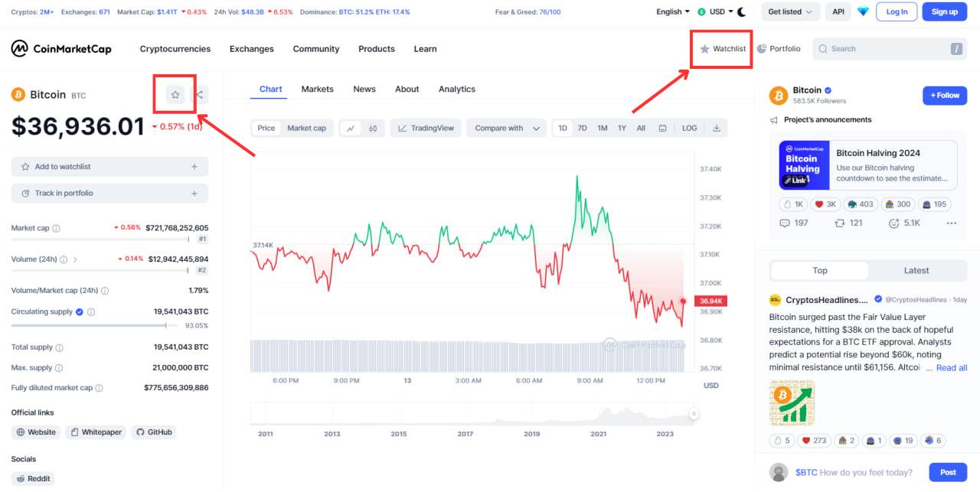980x492 pixels.
Task: Open the Get listed dropdown
Action: [790, 11]
